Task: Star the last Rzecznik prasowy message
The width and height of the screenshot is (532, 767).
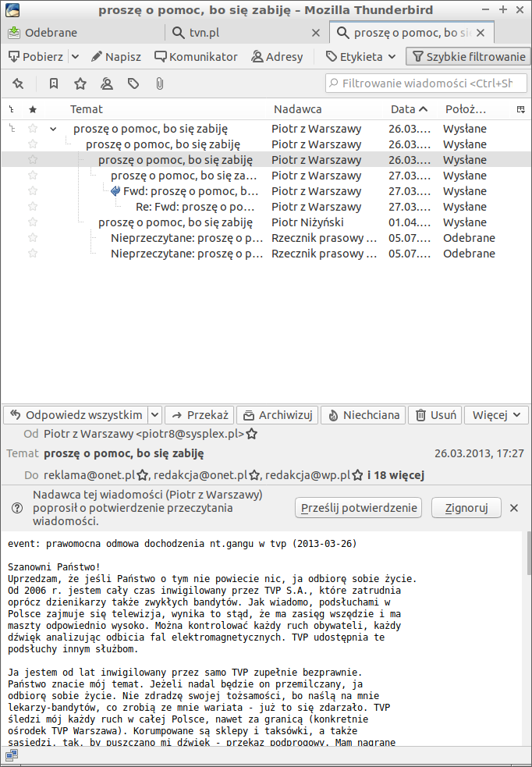Action: coord(33,254)
